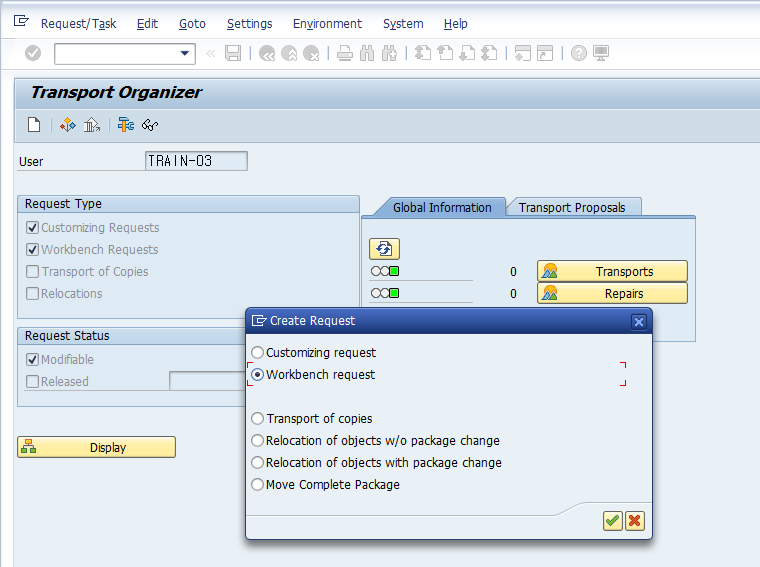The height and width of the screenshot is (567, 760).
Task: Open the Environment menu
Action: (327, 24)
